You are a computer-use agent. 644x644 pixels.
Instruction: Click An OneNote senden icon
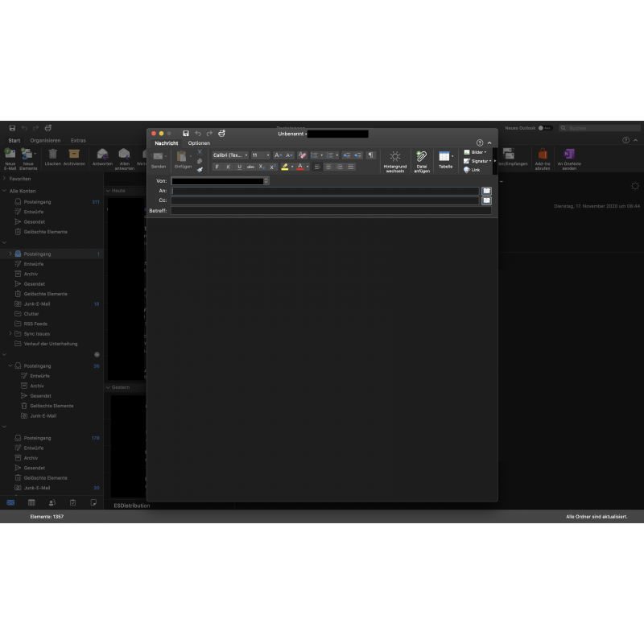point(569,155)
